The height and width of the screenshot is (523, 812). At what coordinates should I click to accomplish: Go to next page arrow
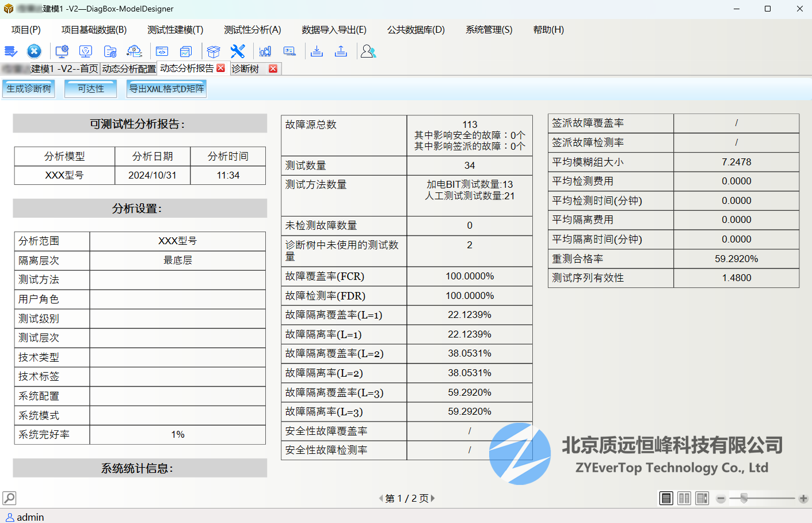(x=433, y=498)
